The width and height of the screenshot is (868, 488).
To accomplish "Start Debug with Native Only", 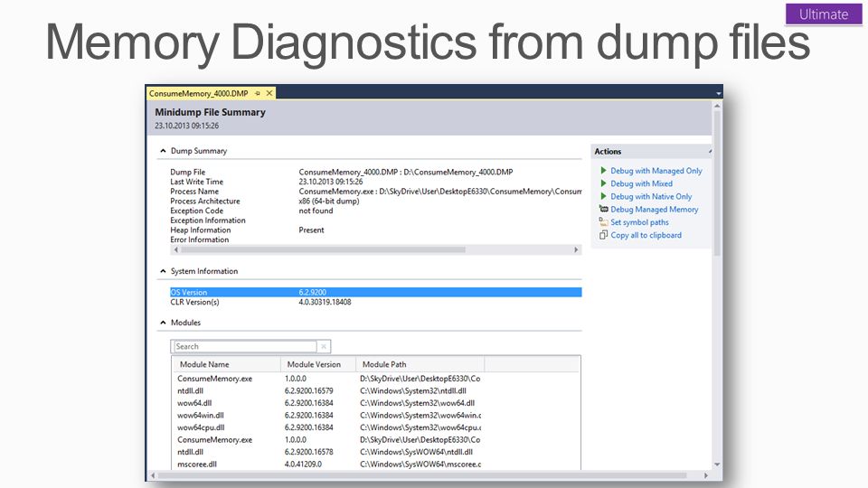I will tap(651, 196).
